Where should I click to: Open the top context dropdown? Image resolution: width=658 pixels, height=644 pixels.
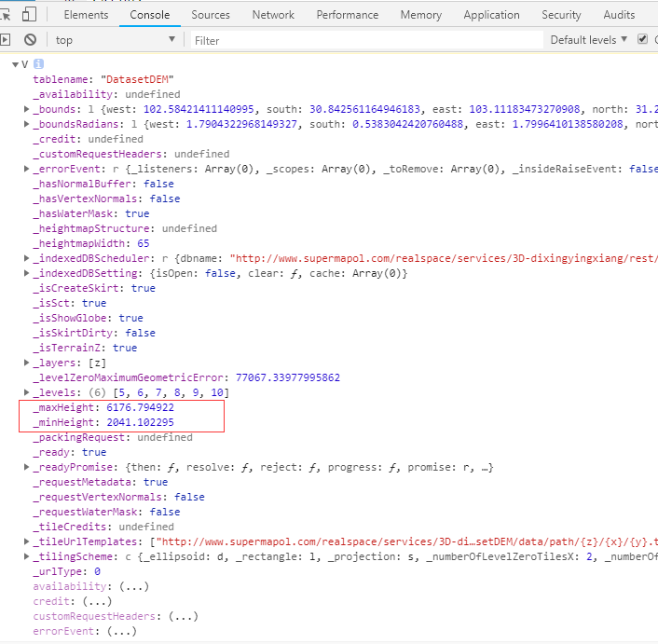pyautogui.click(x=116, y=40)
